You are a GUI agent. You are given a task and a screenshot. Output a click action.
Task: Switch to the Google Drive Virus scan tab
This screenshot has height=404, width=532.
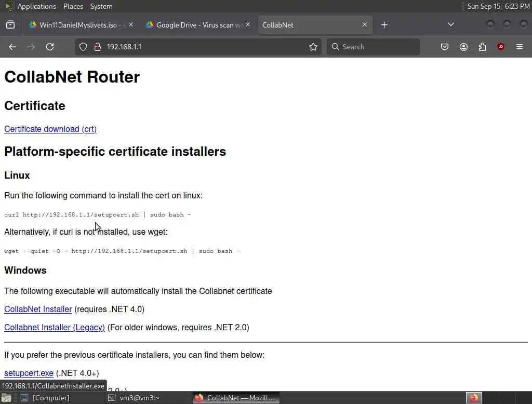coord(198,25)
